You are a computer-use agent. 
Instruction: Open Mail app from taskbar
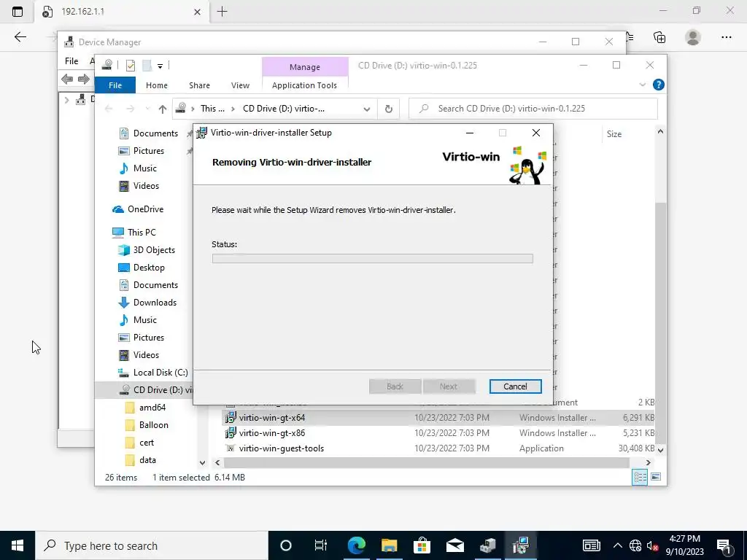455,545
